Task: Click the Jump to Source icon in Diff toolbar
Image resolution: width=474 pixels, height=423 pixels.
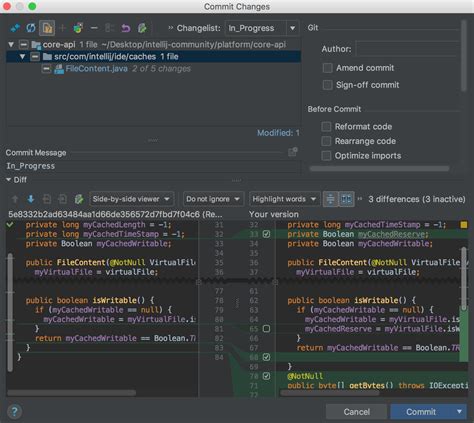Action: pos(79,199)
